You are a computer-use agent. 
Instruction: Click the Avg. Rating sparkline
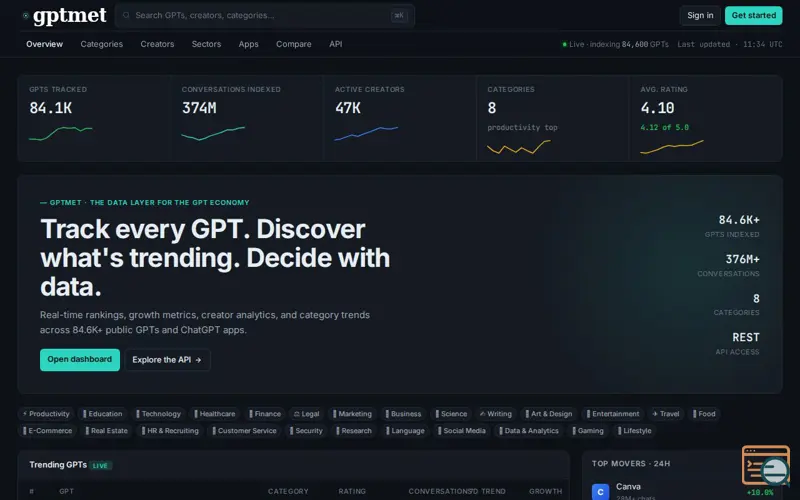pyautogui.click(x=672, y=147)
